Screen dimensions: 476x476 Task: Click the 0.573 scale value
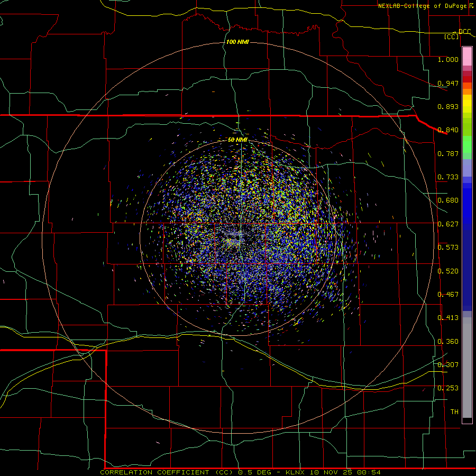448,248
